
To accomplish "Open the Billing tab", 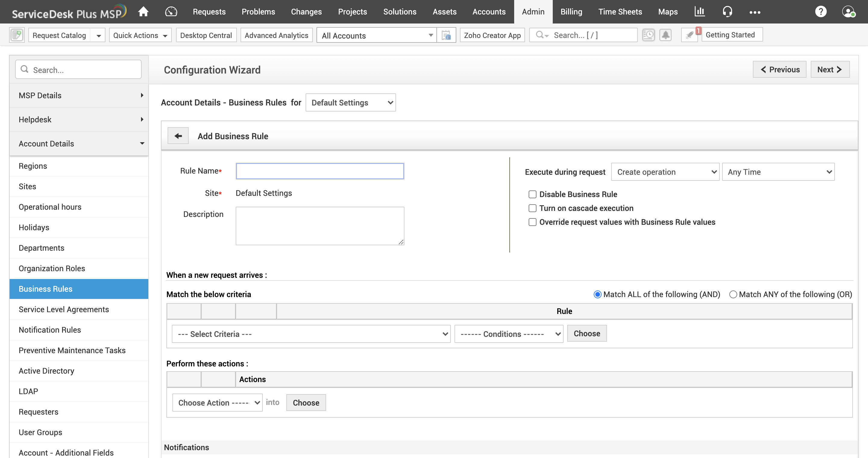I will 571,12.
